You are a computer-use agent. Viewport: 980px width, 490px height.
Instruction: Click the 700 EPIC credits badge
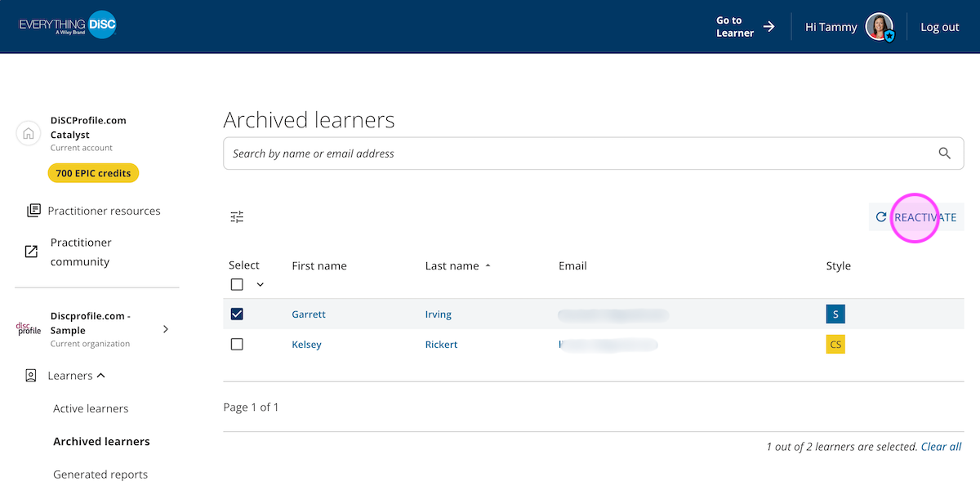click(94, 173)
